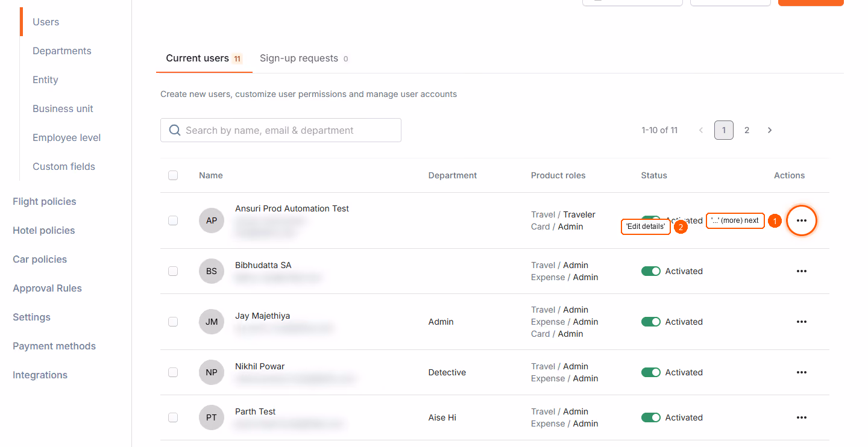Click the NP avatar of Nikhil Powar
Viewport: 868px width, 447px height.
(212, 372)
